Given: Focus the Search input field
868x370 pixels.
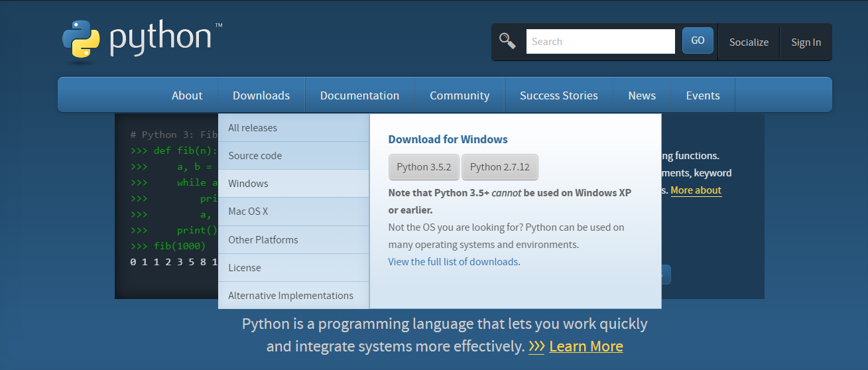Looking at the screenshot, I should [600, 41].
